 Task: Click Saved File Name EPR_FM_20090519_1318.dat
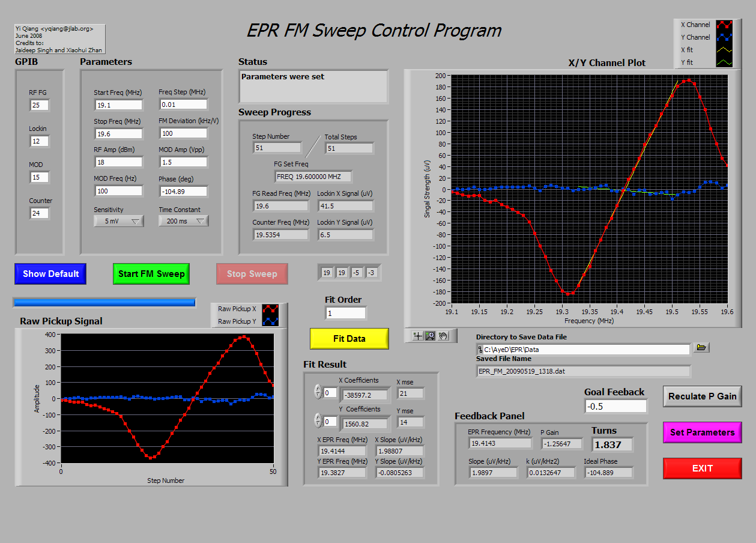[584, 371]
